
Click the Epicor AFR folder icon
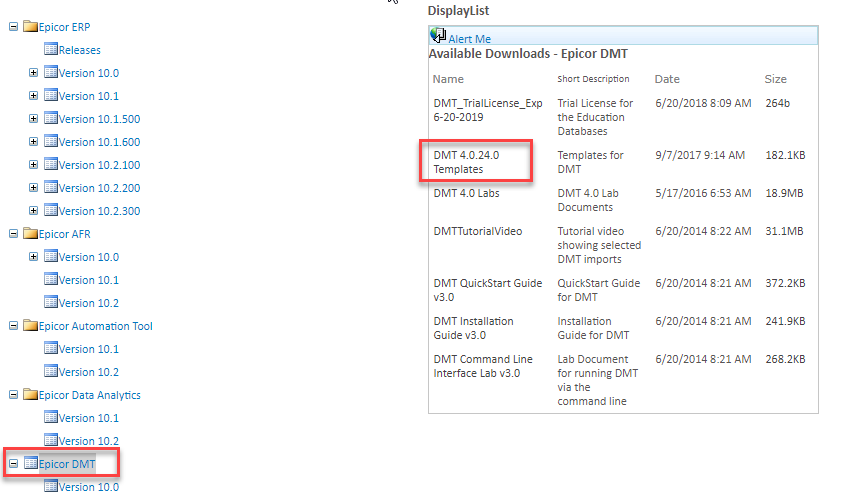point(31,233)
